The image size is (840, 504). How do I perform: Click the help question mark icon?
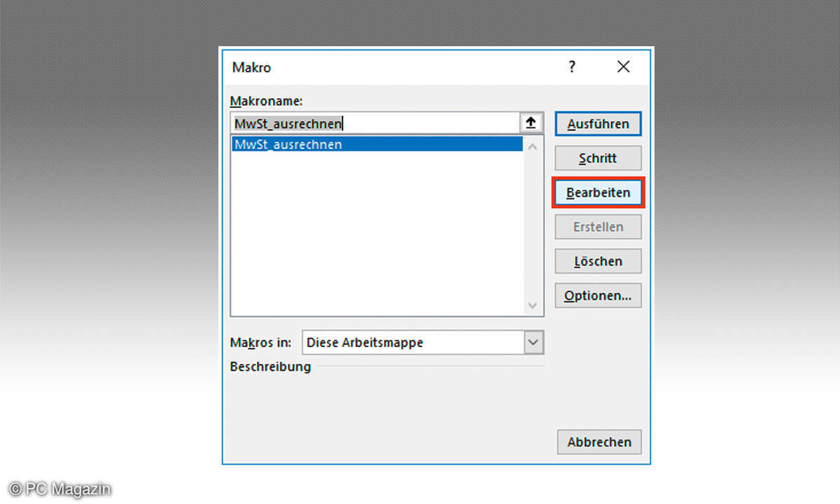click(572, 66)
